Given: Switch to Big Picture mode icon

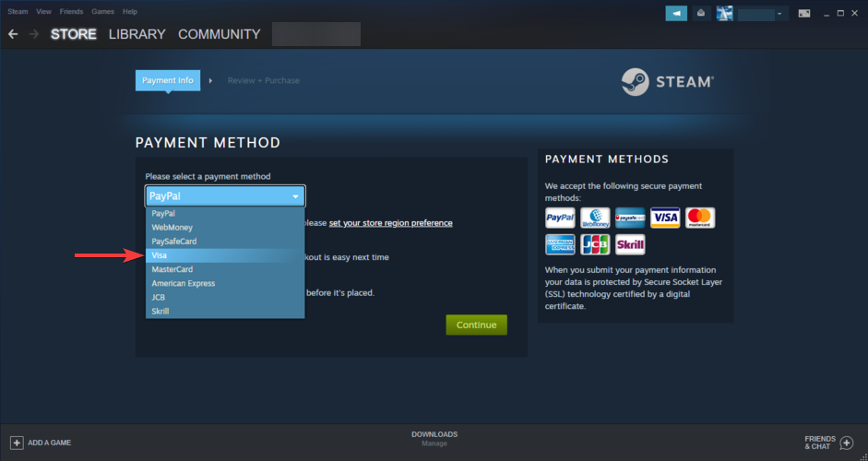Looking at the screenshot, I should click(x=803, y=13).
